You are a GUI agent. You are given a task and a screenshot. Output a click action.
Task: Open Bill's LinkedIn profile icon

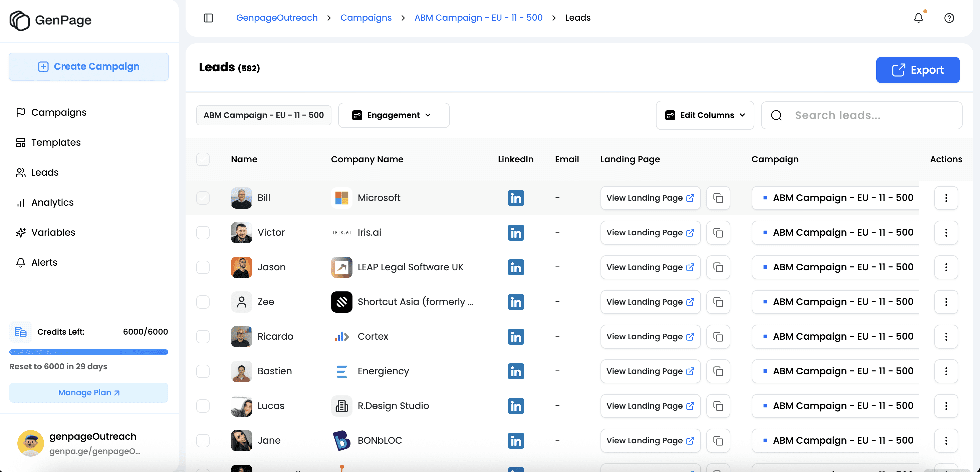coord(515,198)
